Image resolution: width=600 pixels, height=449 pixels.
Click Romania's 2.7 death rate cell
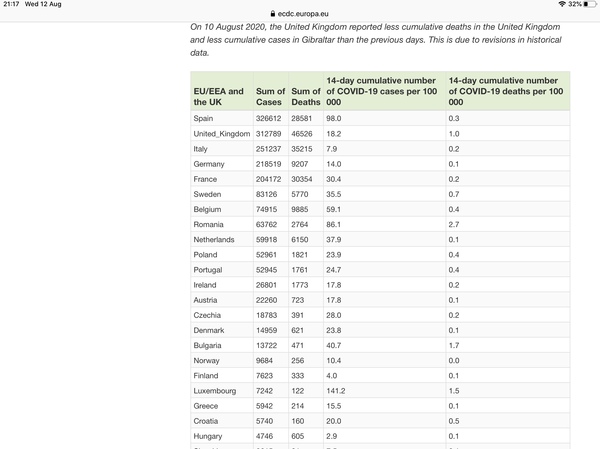click(x=508, y=224)
